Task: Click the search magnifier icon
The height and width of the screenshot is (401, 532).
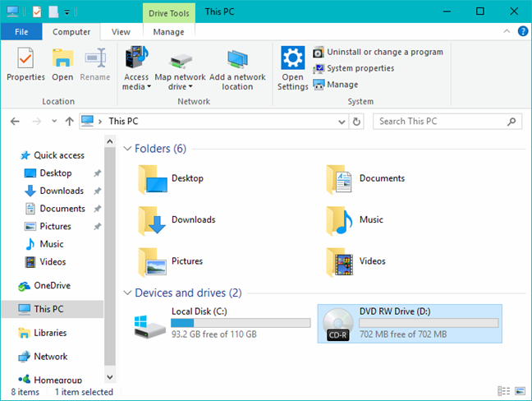Action: [511, 122]
